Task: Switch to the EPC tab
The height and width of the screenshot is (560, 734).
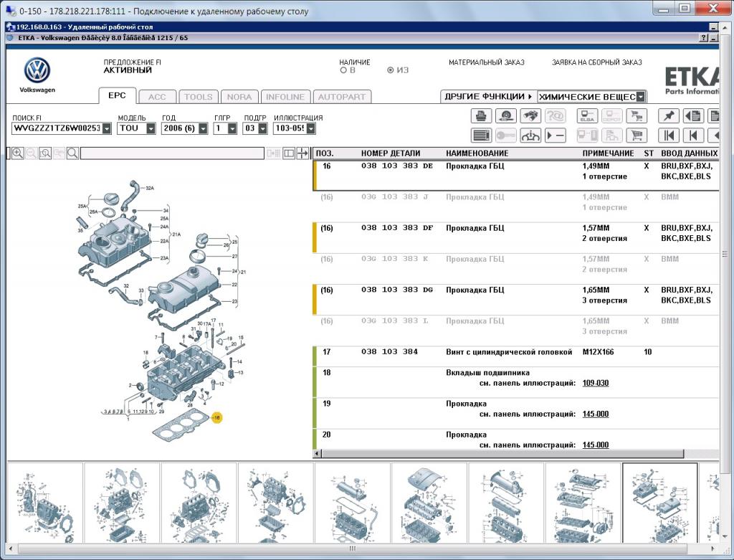Action: pyautogui.click(x=117, y=95)
